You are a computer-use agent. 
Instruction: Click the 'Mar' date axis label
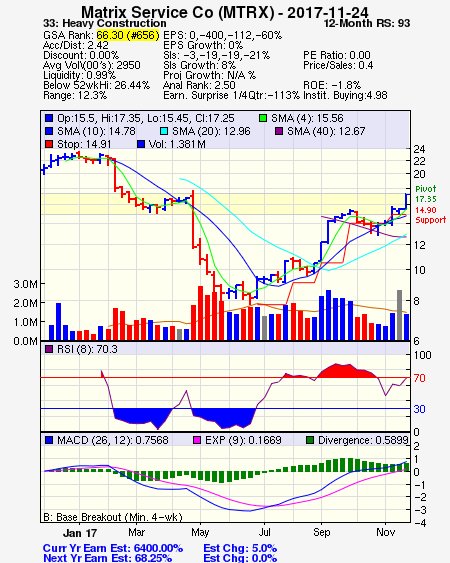pos(136,532)
